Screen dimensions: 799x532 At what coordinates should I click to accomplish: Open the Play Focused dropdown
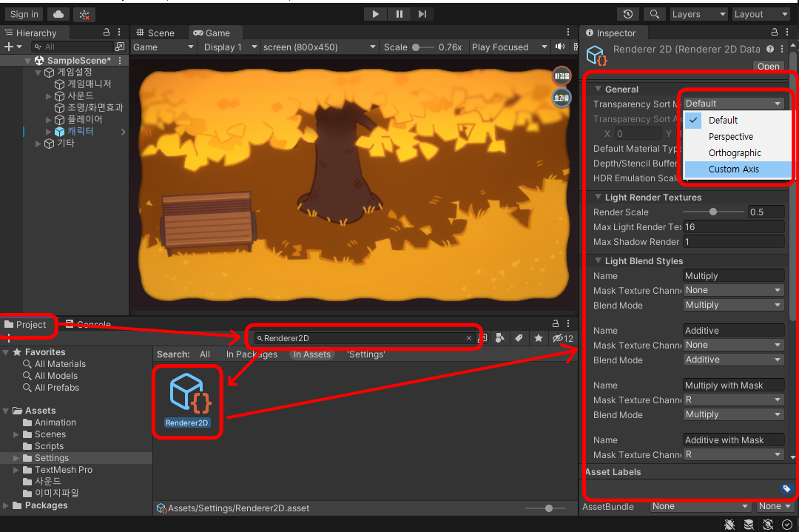(x=509, y=47)
